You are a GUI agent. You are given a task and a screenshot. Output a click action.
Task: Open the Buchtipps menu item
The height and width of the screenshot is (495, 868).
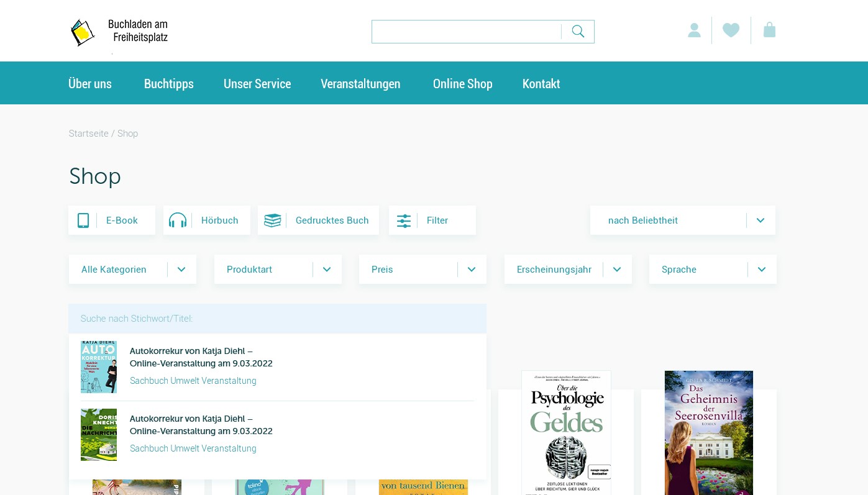[x=169, y=84]
